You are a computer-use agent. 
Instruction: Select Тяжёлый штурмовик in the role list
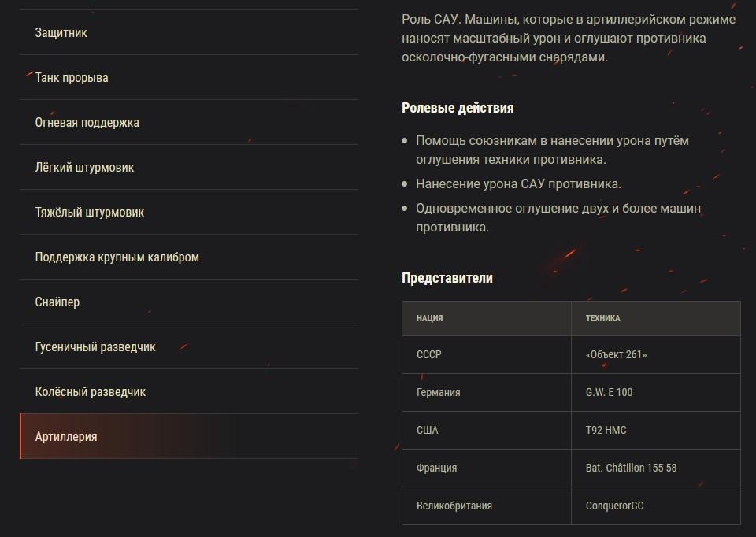[89, 213]
